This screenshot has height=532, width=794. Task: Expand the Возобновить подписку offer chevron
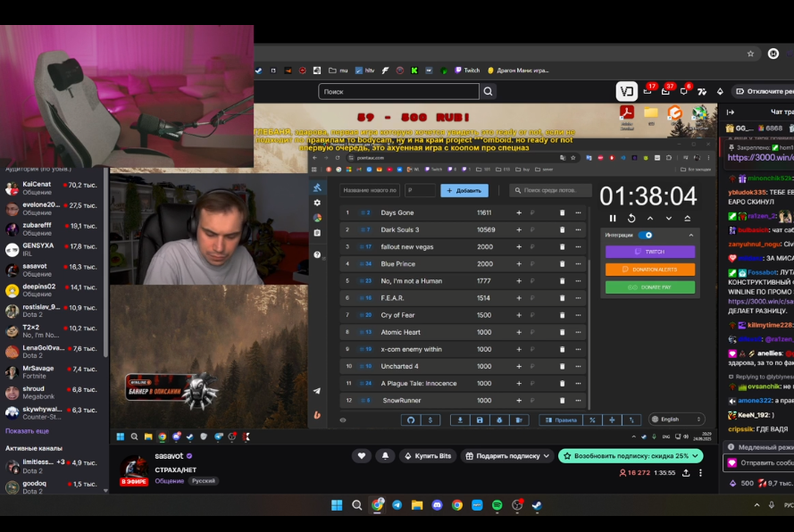point(695,456)
